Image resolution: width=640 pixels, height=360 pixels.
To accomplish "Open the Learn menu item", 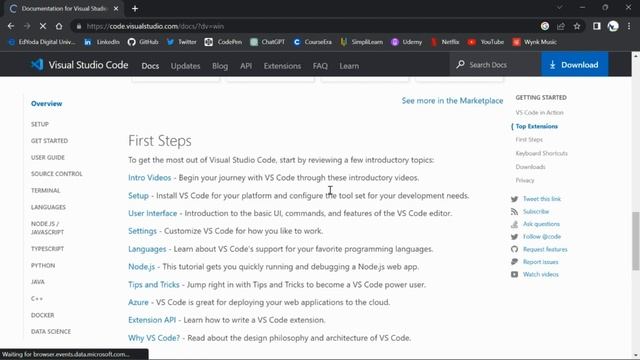I will tap(349, 66).
